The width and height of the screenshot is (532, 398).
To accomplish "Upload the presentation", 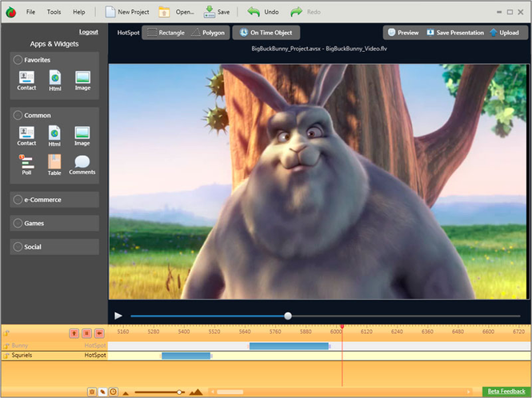I will point(504,33).
